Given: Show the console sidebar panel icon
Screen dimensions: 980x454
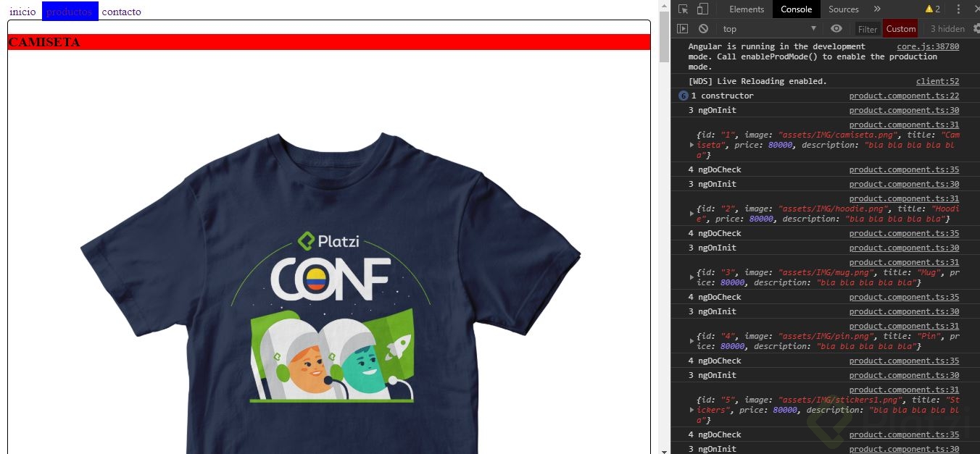Looking at the screenshot, I should coord(682,29).
